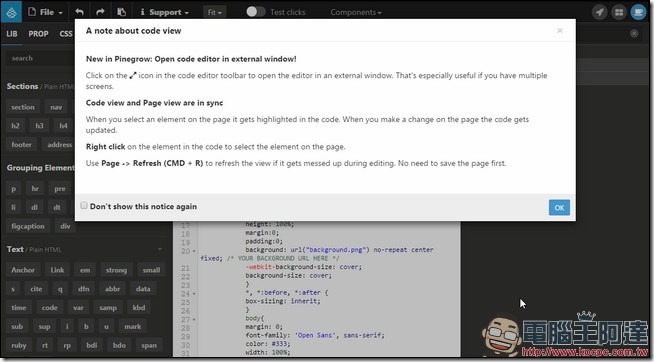Click the Pinegrow logo icon

pyautogui.click(x=11, y=12)
